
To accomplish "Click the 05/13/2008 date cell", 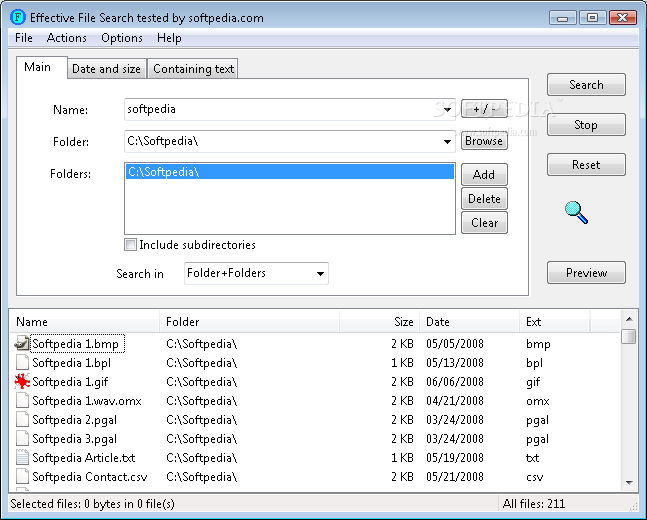I will pyautogui.click(x=455, y=362).
